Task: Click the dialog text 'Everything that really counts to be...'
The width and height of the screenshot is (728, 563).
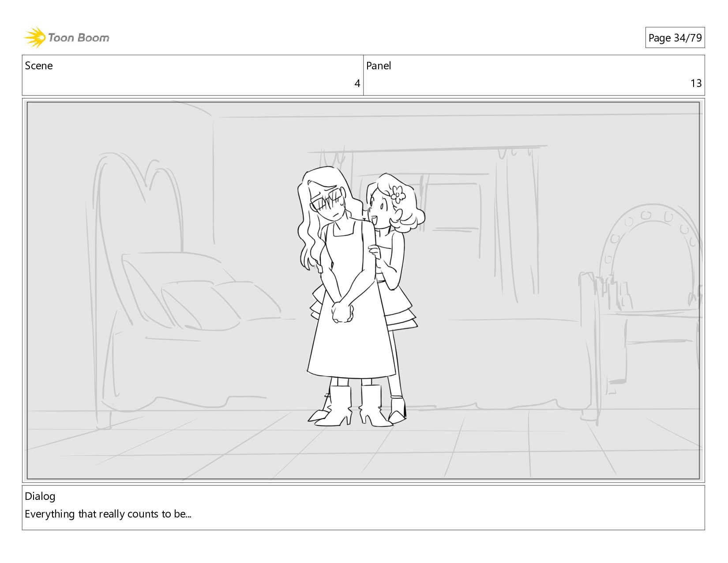Action: (108, 514)
